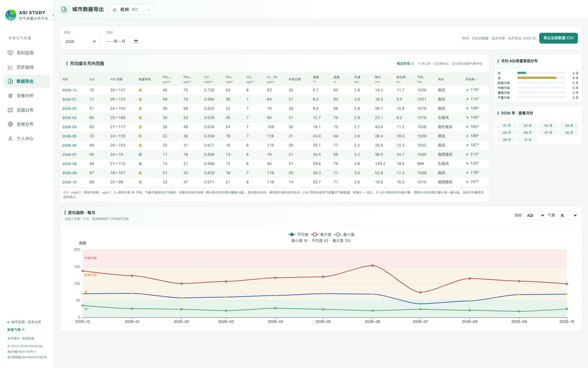Click the 2026-06 max value chart point
Screen dimensions: 588x368
pyautogui.click(x=372, y=265)
